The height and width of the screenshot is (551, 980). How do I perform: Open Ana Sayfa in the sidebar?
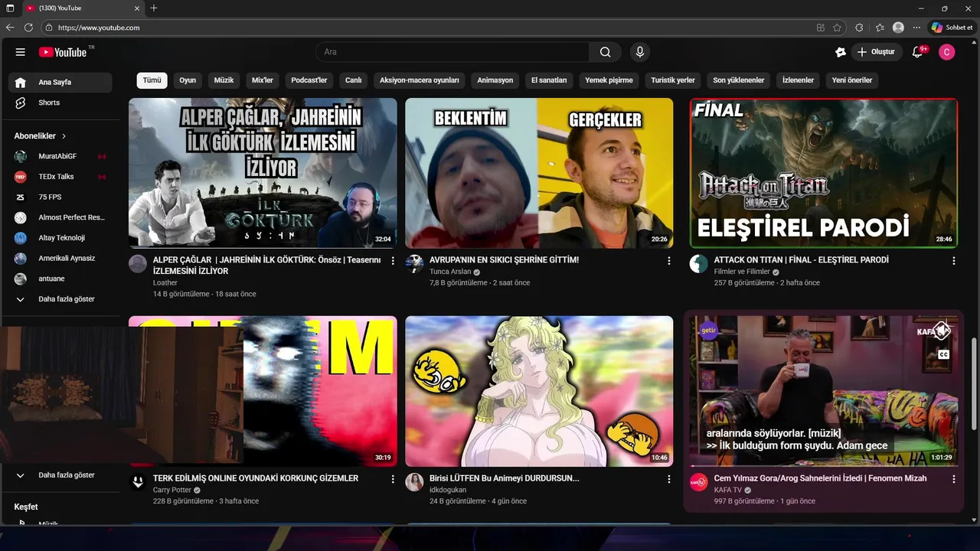pyautogui.click(x=60, y=83)
